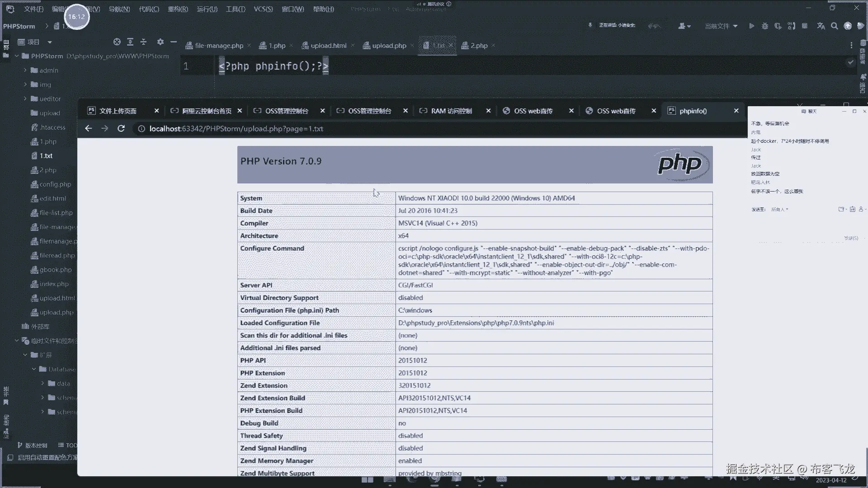The image size is (868, 488).
Task: Open project panel options via the gear icon
Action: (160, 42)
